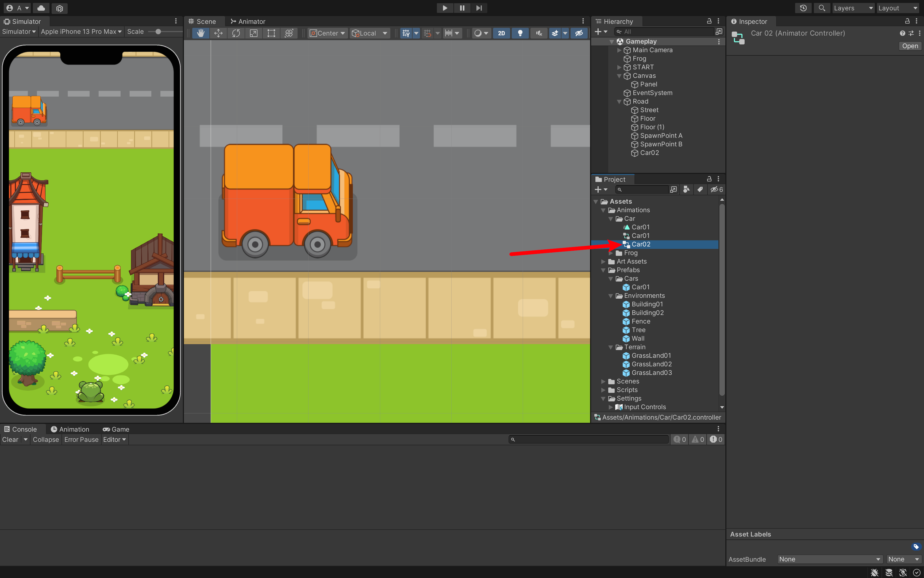924x578 pixels.
Task: Click the Project search by type icon
Action: tap(686, 189)
